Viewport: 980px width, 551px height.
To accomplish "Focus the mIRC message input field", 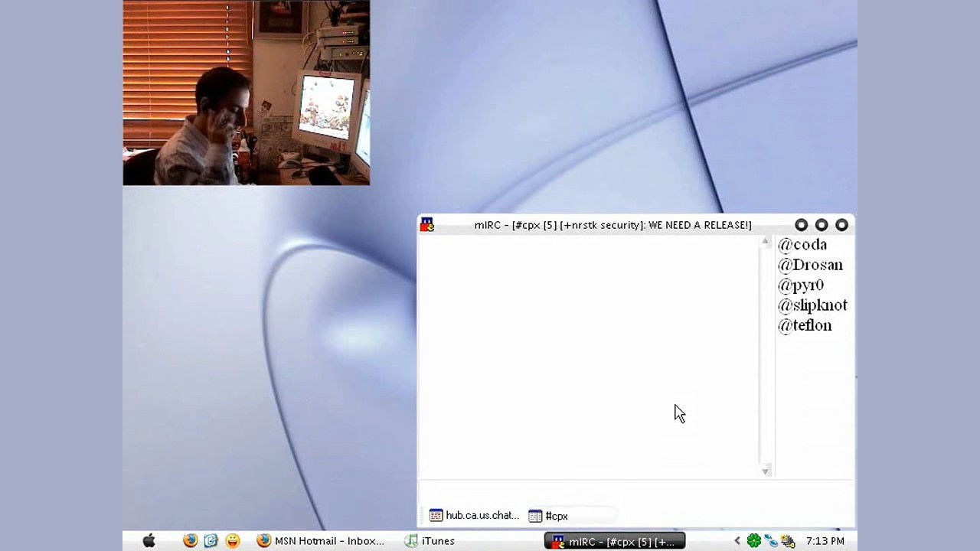I will coord(635,491).
